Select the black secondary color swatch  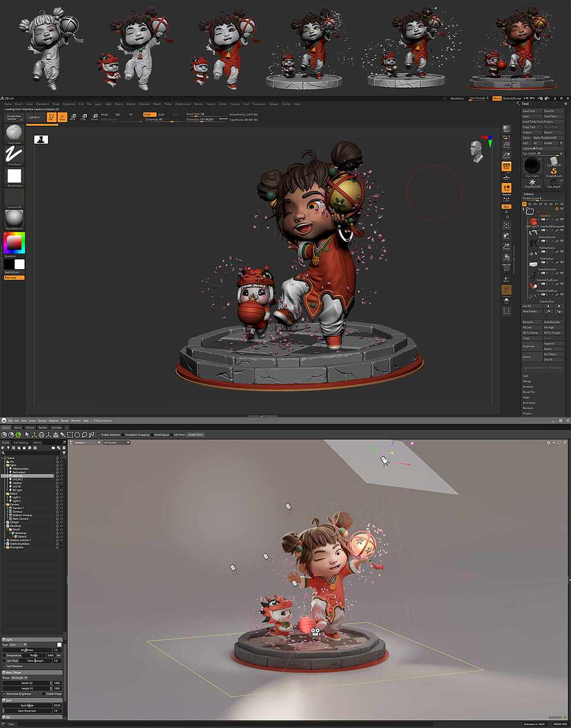pos(9,264)
